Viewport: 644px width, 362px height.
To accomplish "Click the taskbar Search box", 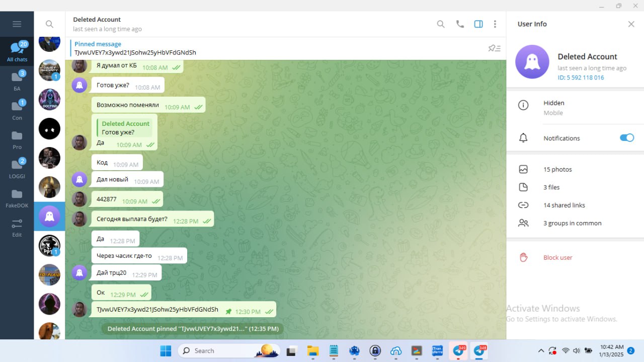I will (x=229, y=351).
